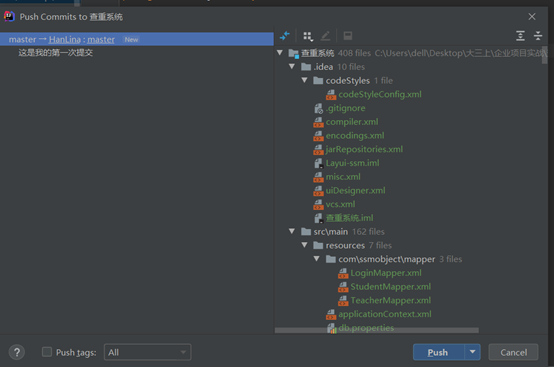Collapse the codeStyles folder node
The width and height of the screenshot is (554, 367).
click(304, 80)
